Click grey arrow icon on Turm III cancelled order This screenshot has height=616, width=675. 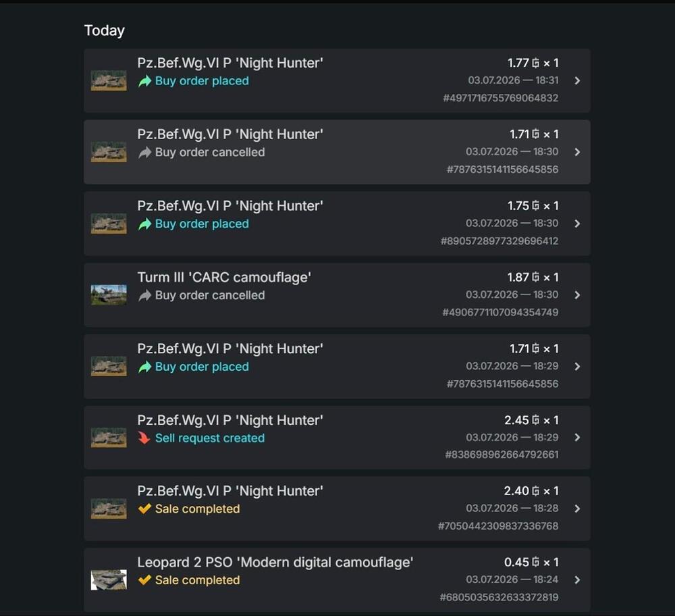point(144,296)
